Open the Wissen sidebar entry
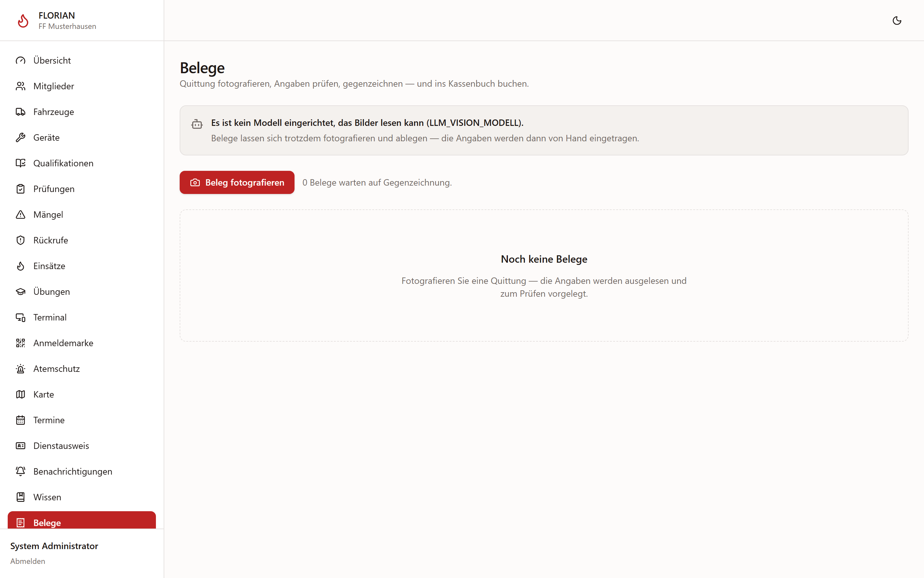This screenshot has width=924, height=578. (x=82, y=497)
